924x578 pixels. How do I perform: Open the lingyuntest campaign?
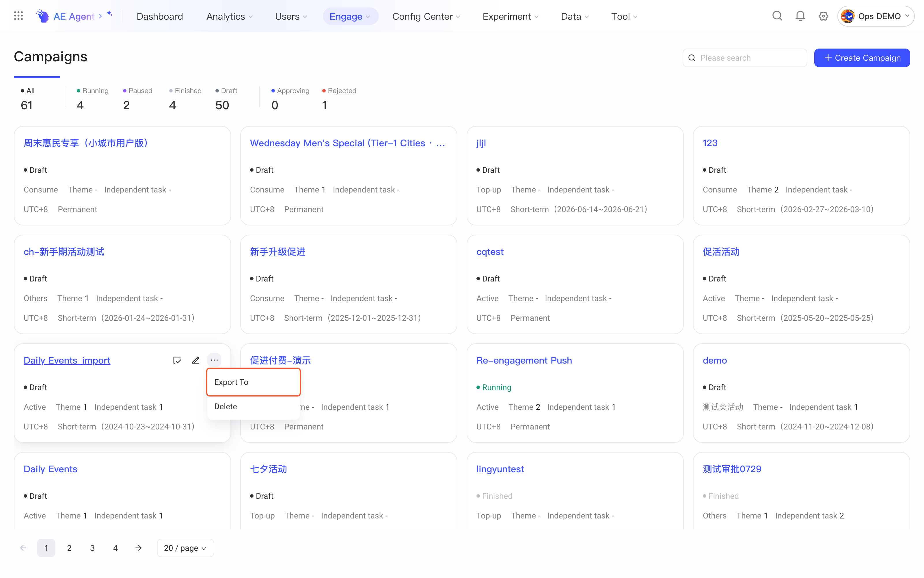[x=500, y=469]
